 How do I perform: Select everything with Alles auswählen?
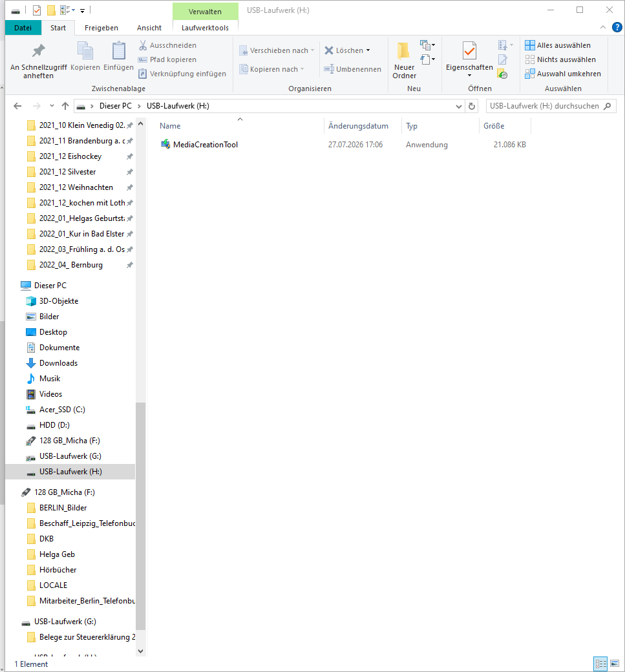558,45
